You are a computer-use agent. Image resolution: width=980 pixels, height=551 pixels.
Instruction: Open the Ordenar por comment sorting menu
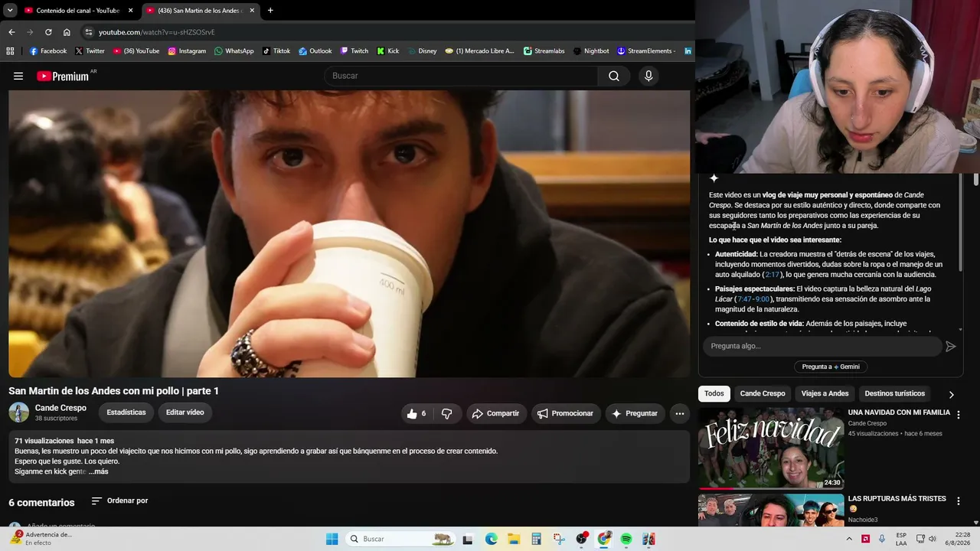point(119,500)
